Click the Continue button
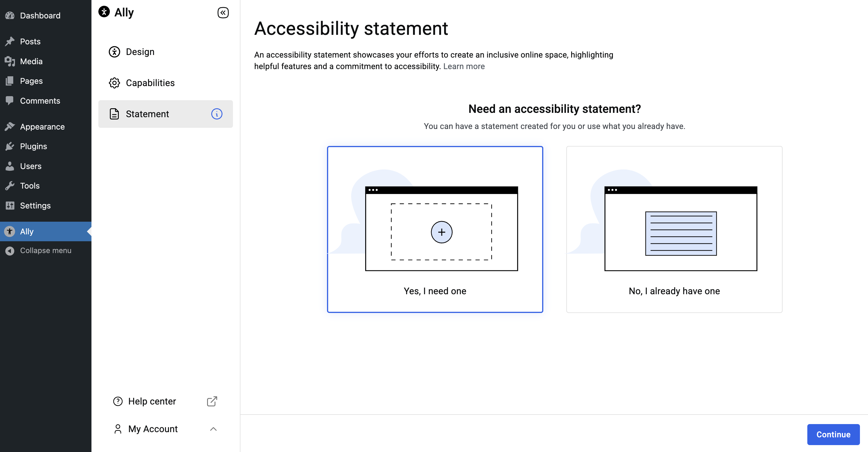 click(x=833, y=434)
